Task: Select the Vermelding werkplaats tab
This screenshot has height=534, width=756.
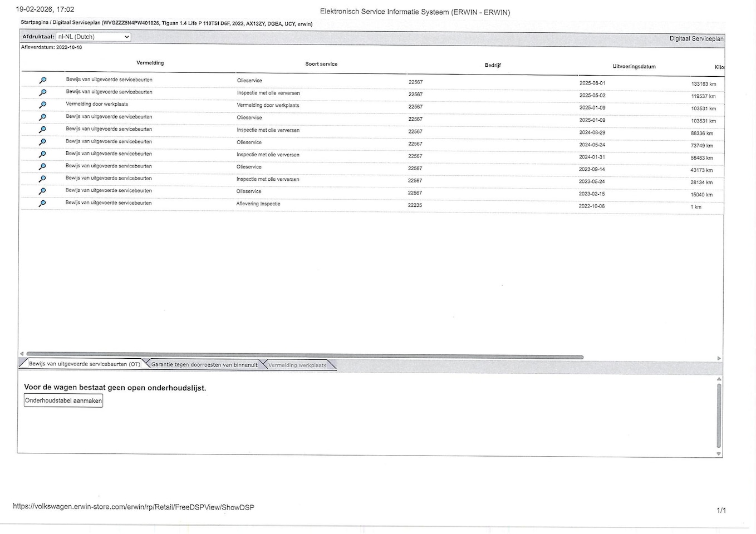Action: pos(297,365)
